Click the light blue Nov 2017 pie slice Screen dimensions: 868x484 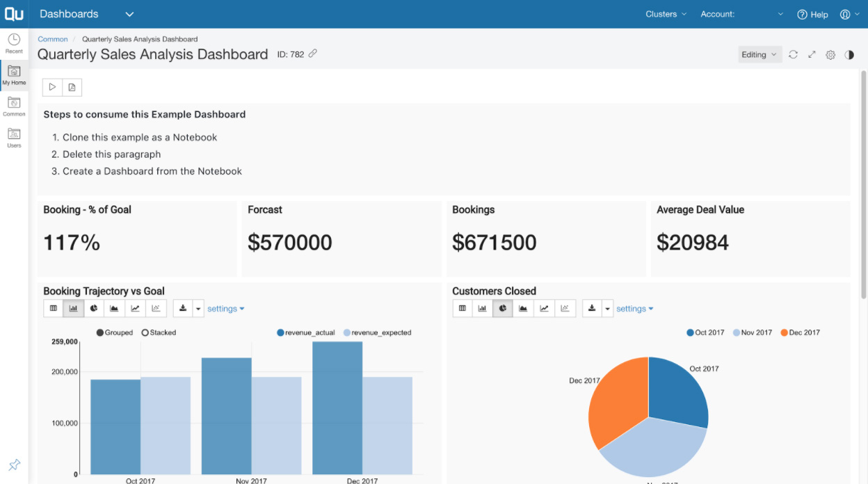[654, 449]
